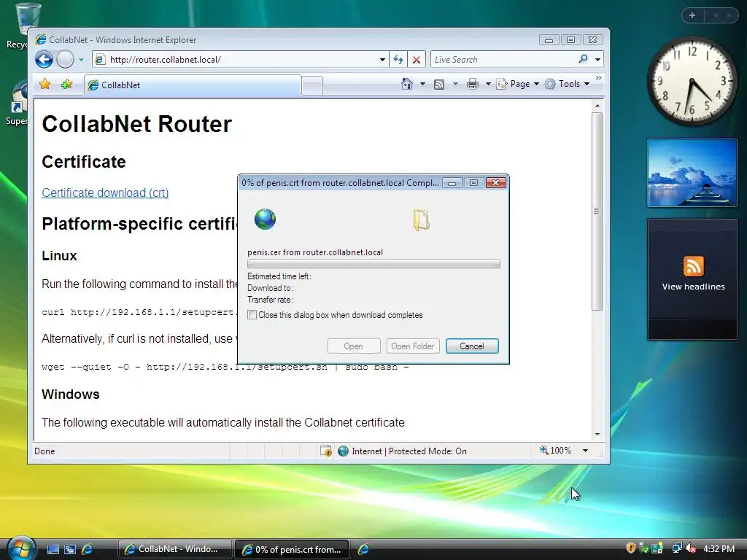Image resolution: width=747 pixels, height=560 pixels.
Task: Click the Show Desktop quick launch icon
Action: (x=53, y=549)
